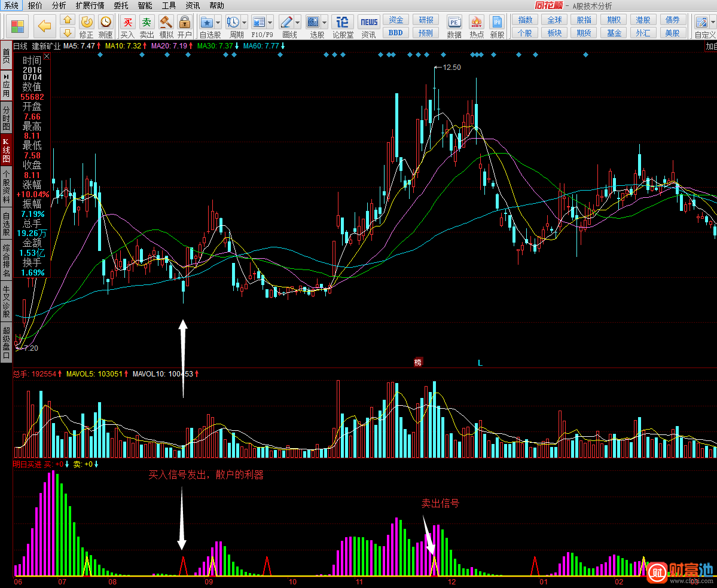717x588 pixels.
Task: Click the BBD button
Action: tap(395, 33)
